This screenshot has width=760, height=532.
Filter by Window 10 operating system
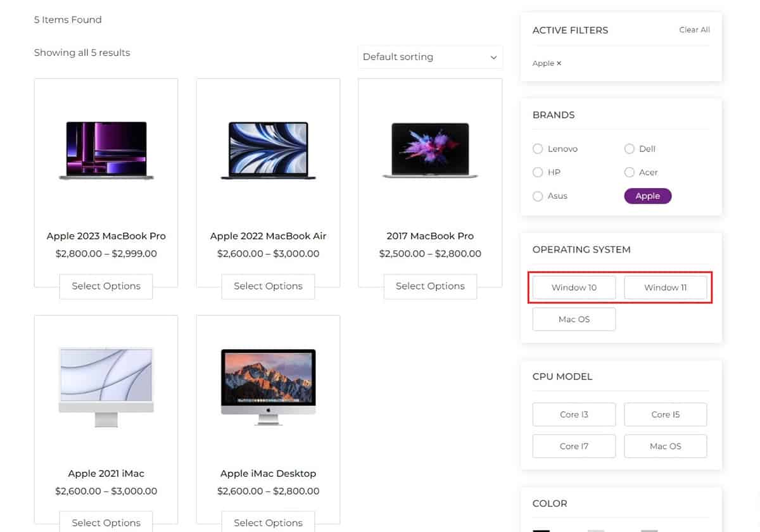[x=574, y=288]
